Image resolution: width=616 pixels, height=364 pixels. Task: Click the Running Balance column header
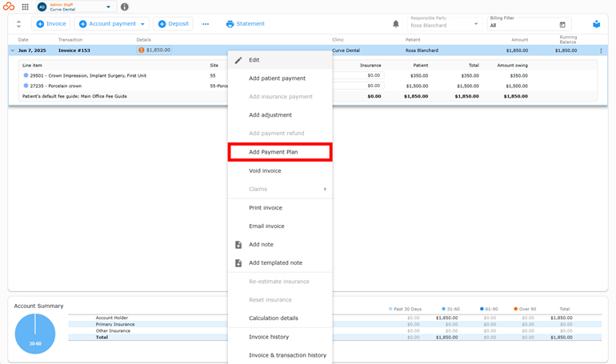[x=568, y=40]
